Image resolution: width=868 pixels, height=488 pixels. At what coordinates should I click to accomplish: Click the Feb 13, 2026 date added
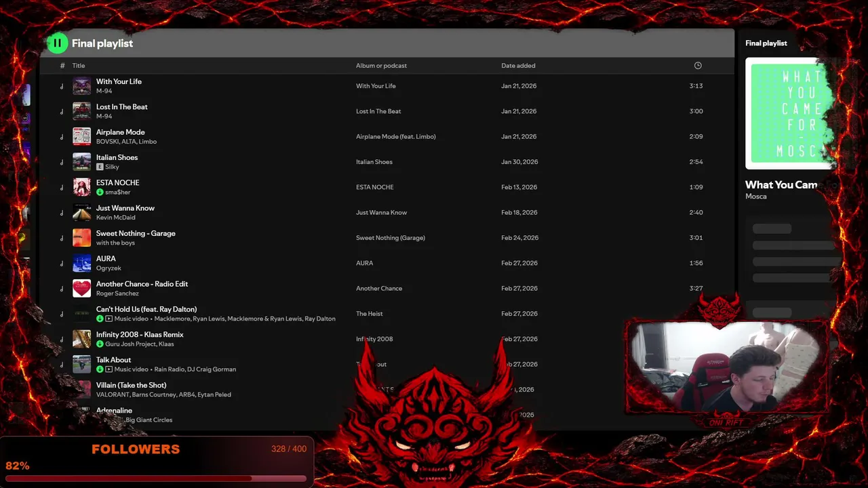pyautogui.click(x=519, y=187)
